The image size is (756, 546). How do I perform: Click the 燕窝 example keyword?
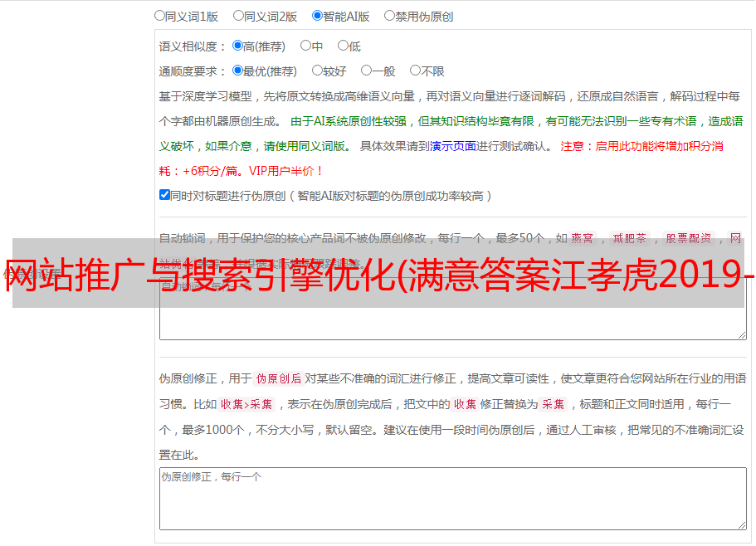[x=583, y=238]
